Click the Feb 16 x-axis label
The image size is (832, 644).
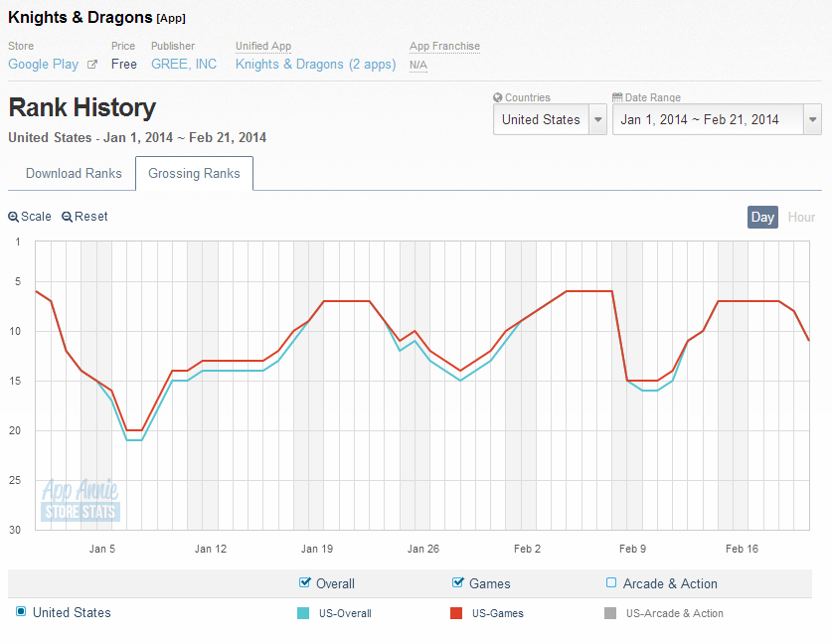tap(742, 549)
